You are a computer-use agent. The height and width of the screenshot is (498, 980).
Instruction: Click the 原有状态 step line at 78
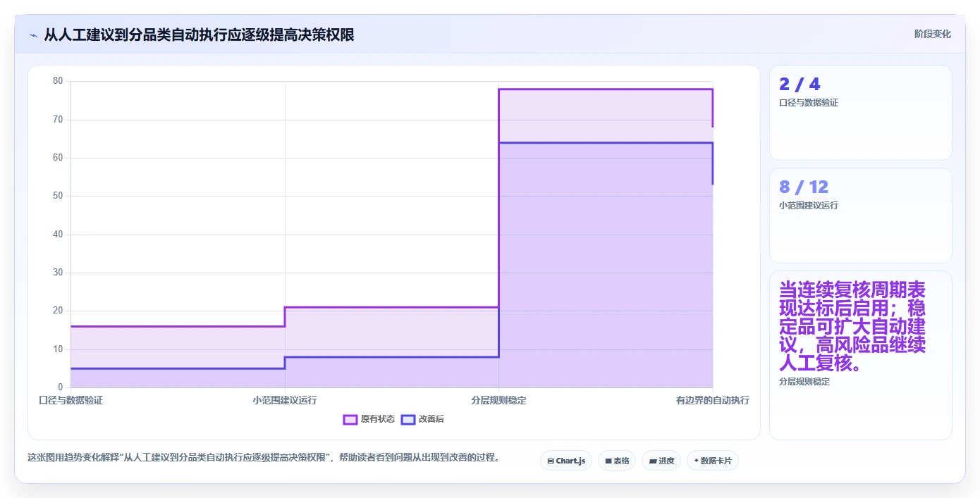[x=606, y=89]
